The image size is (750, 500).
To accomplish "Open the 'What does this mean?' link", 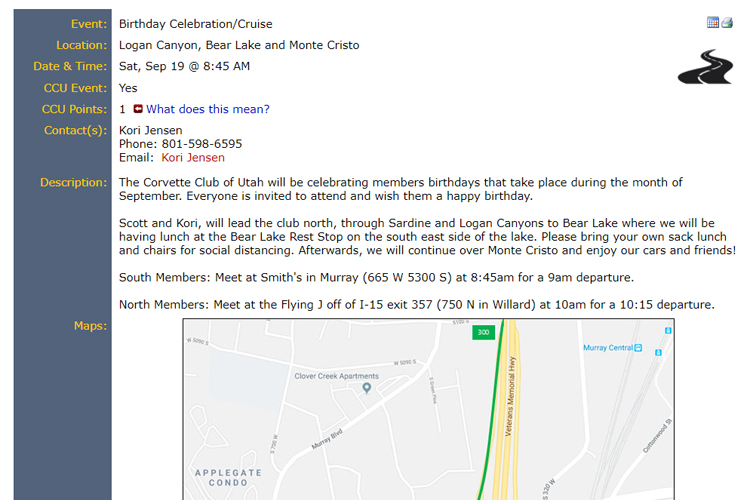I will 208,109.
